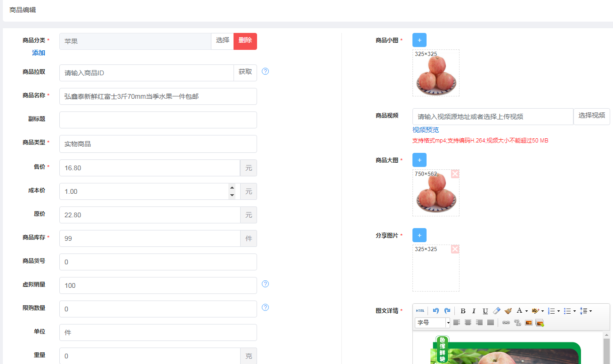Click the insert single image icon
The height and width of the screenshot is (364, 613).
point(529,323)
